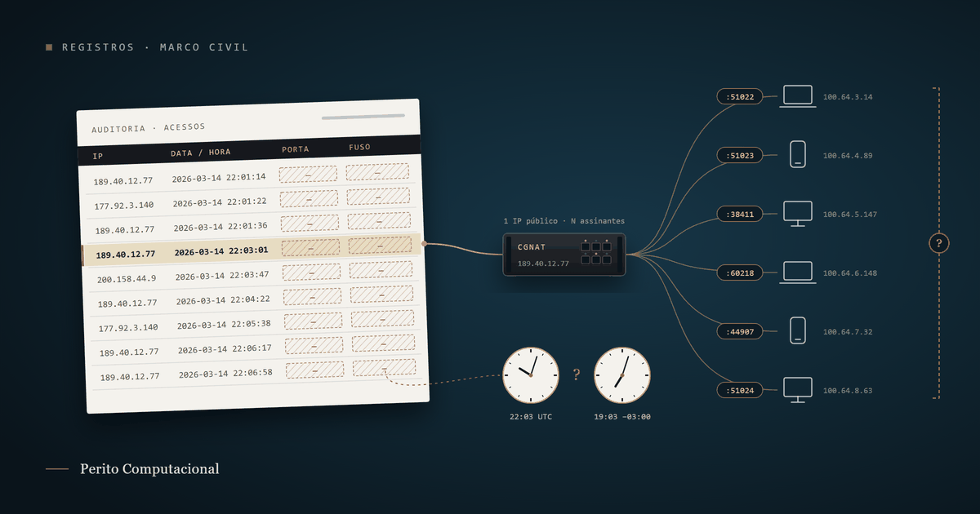Click the private address 100.64.8.63
The height and width of the screenshot is (514, 980).
tap(848, 391)
